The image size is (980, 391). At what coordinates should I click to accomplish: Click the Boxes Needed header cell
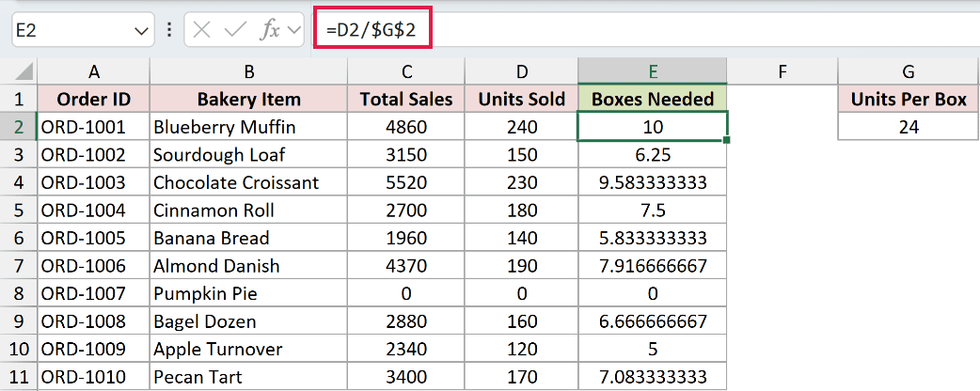(x=653, y=99)
